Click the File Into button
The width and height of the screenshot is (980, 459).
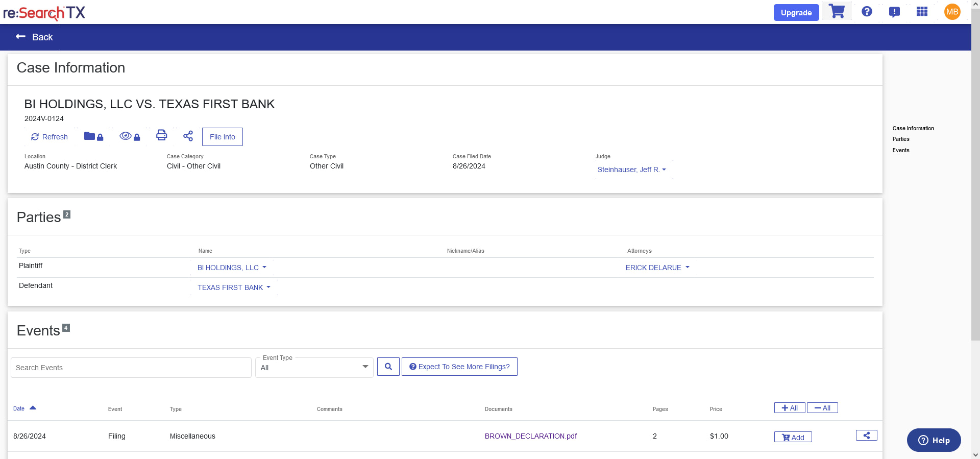click(223, 137)
